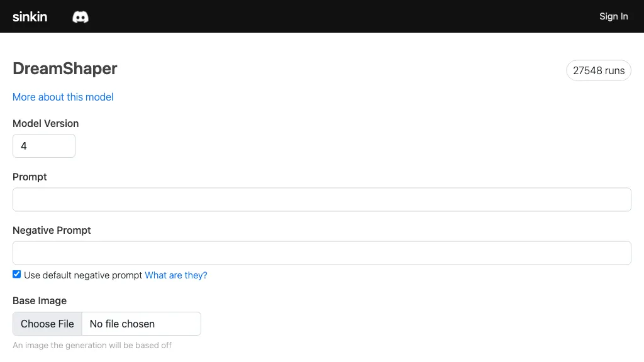Open the Discord icon link
Screen dimensions: 644x362
80,17
